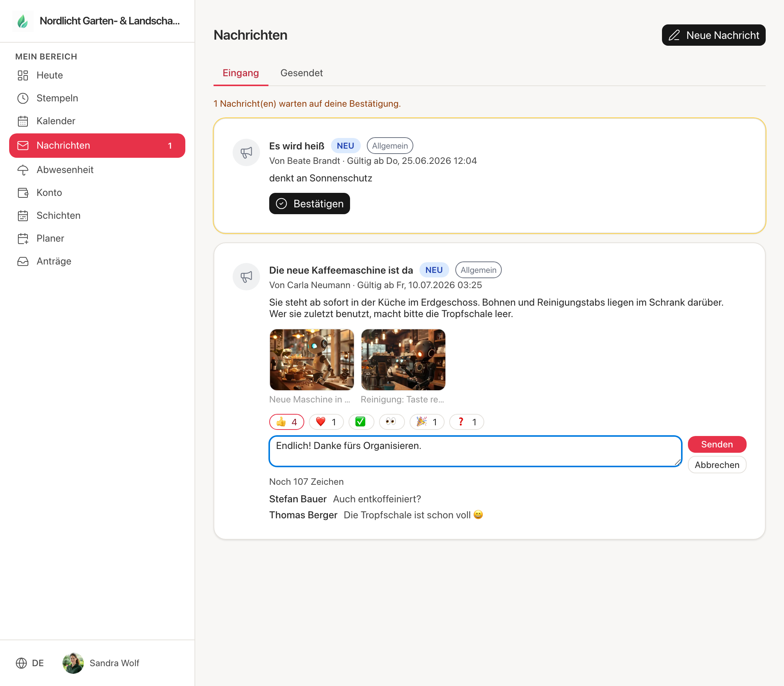Open Anträge inbox item
This screenshot has width=784, height=686.
97,261
